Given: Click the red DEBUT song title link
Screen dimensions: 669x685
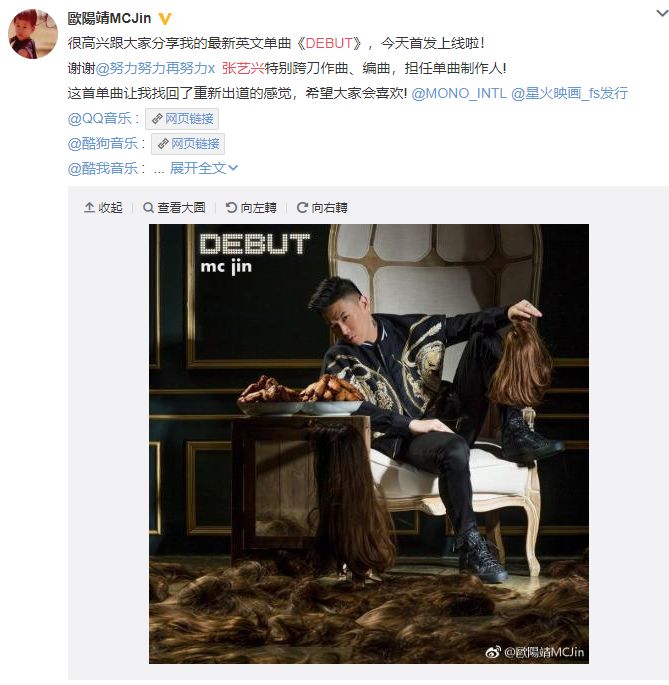Looking at the screenshot, I should pyautogui.click(x=329, y=43).
